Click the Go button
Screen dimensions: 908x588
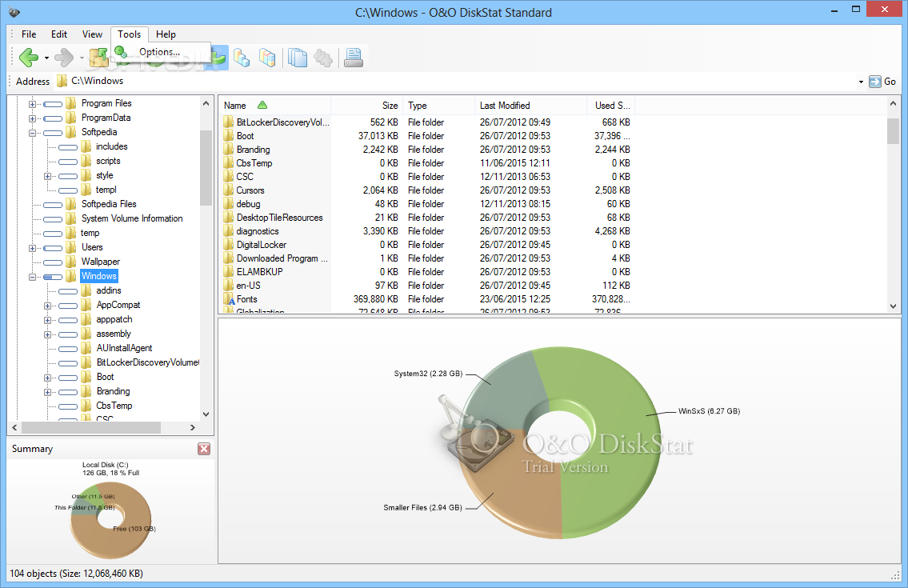(883, 82)
